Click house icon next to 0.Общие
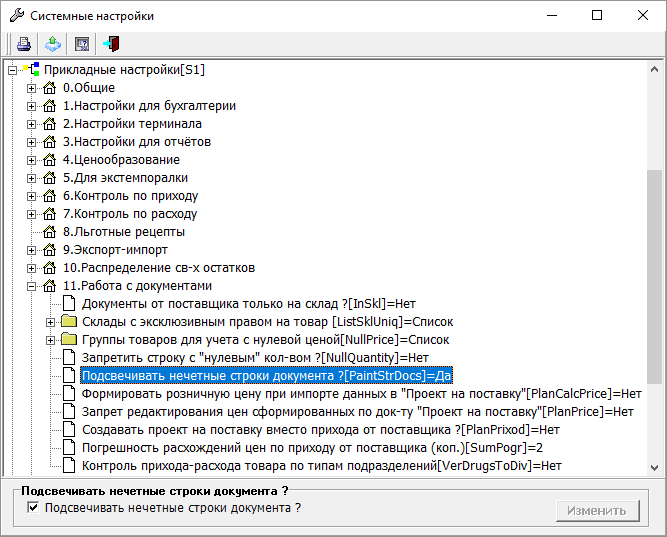 click(49, 88)
